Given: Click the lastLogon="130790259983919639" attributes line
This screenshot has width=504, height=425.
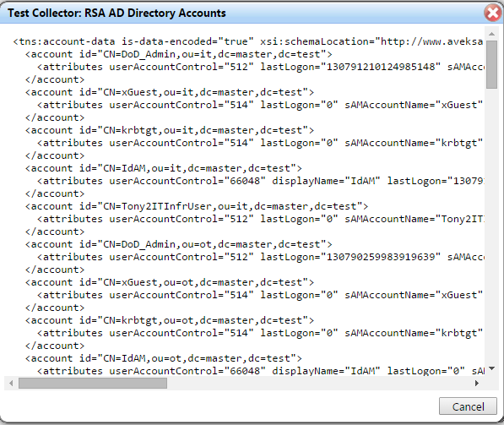Looking at the screenshot, I should 260,257.
